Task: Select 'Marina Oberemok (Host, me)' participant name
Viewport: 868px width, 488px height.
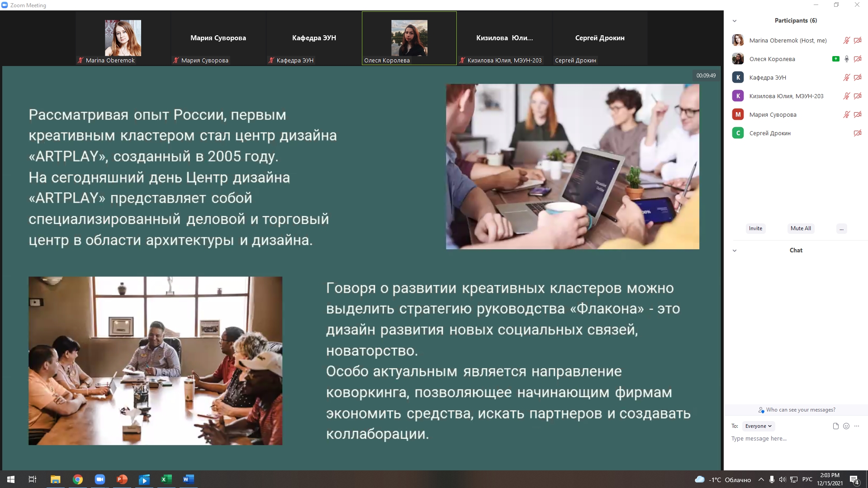Action: [787, 40]
